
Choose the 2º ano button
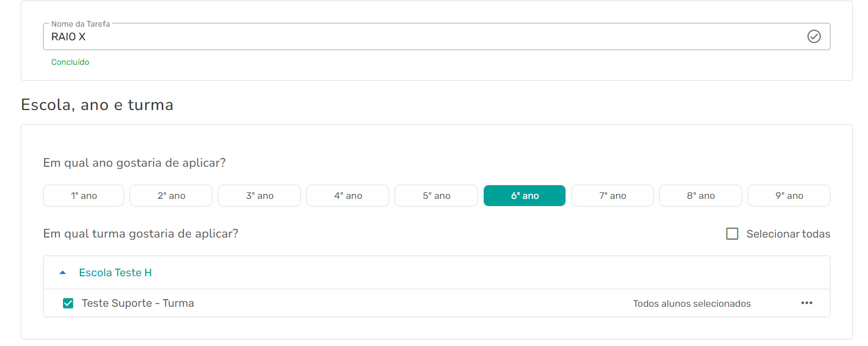pos(171,196)
